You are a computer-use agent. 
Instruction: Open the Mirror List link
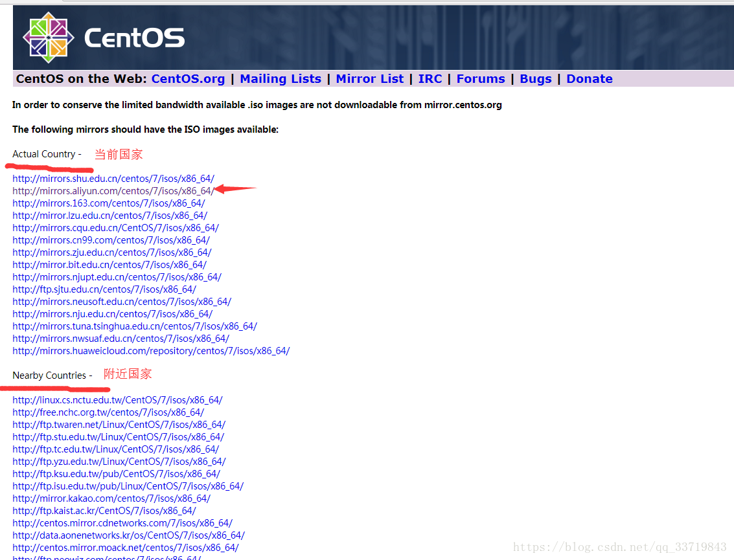(x=369, y=78)
